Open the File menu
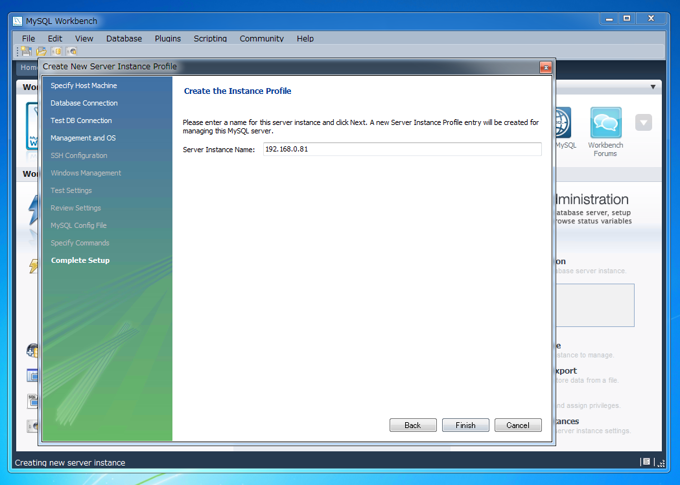 28,39
